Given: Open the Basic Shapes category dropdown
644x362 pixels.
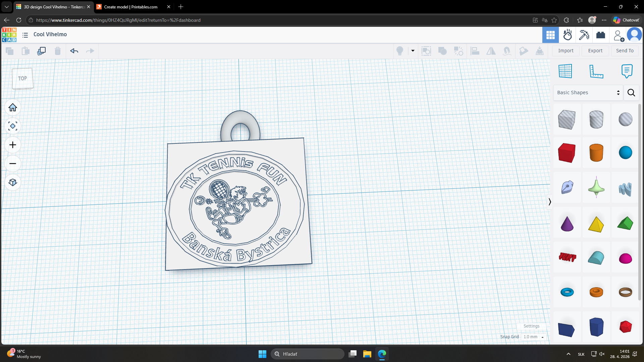Looking at the screenshot, I should click(588, 93).
